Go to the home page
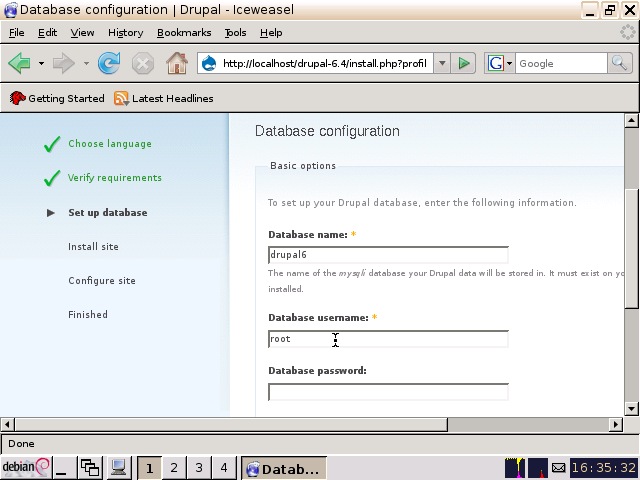 pyautogui.click(x=177, y=63)
